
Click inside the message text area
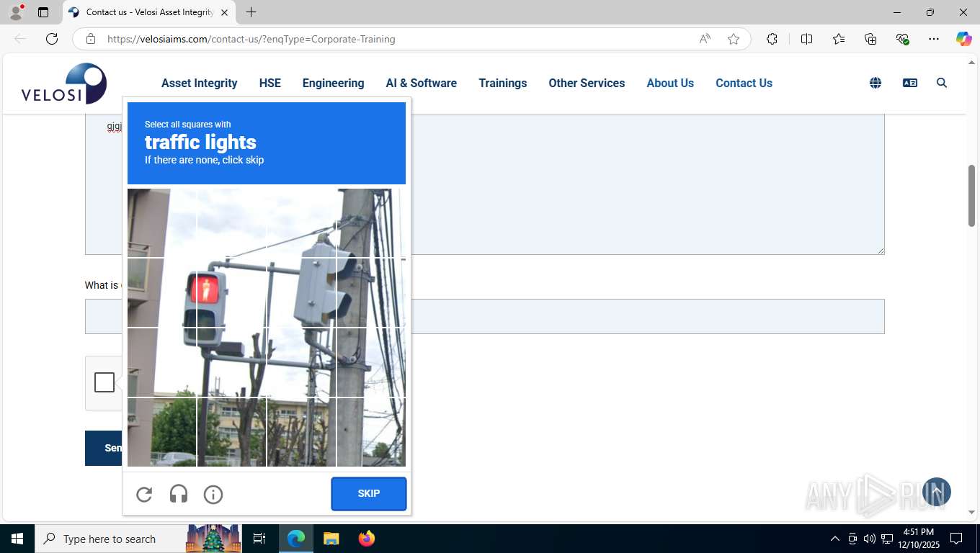point(485,184)
